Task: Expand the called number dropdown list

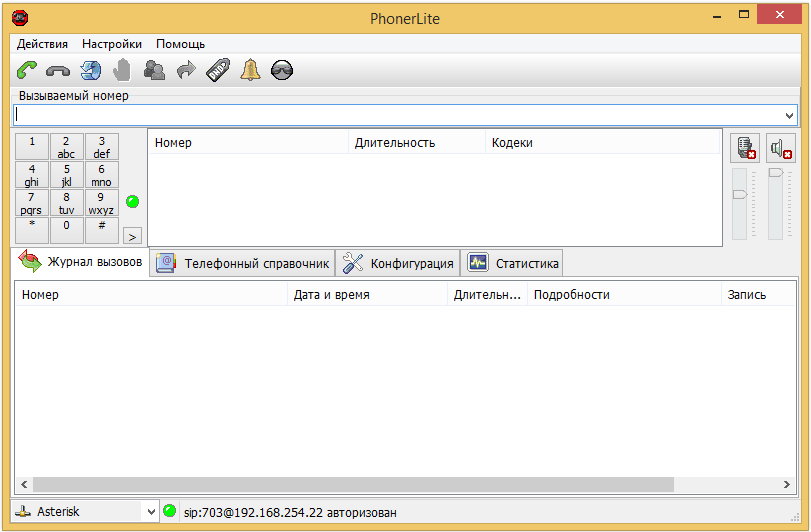Action: (789, 115)
